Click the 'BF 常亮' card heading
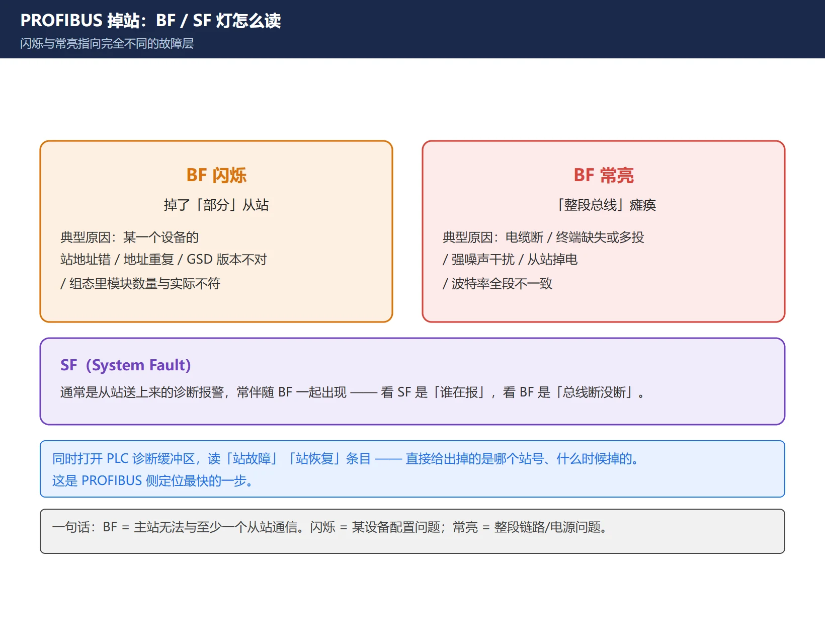The width and height of the screenshot is (825, 644). tap(604, 175)
